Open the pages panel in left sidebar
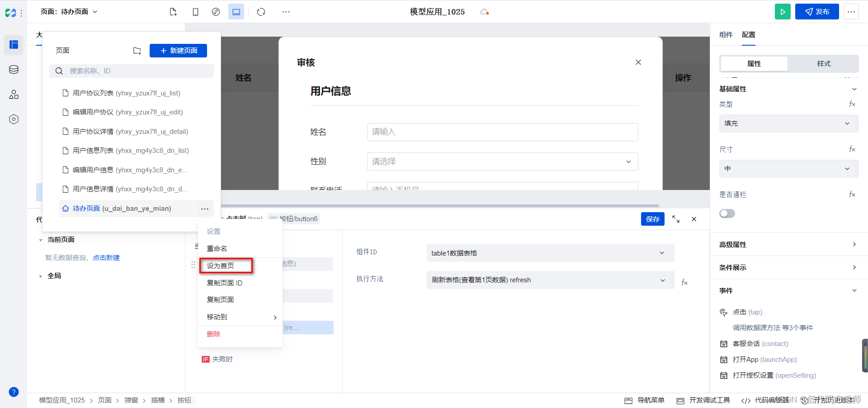 (x=14, y=44)
